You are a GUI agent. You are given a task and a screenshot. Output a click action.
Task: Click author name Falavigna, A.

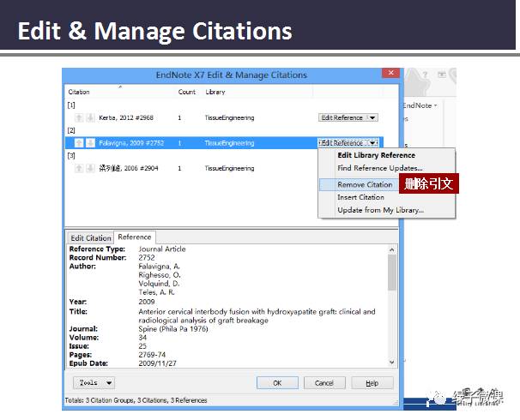(160, 267)
